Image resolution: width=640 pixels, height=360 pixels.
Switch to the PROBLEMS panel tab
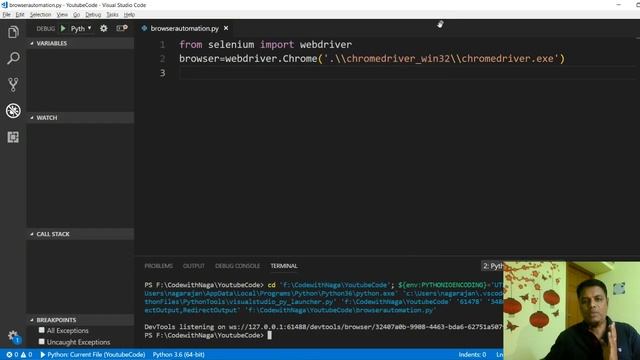tap(158, 266)
